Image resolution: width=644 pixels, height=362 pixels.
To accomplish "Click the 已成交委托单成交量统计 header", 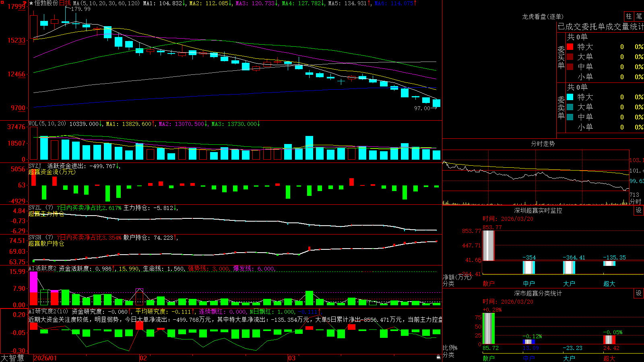I will [x=601, y=27].
